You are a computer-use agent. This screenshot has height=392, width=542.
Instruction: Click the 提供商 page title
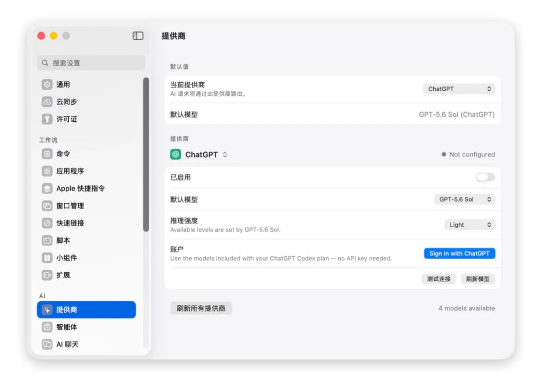[x=174, y=36]
